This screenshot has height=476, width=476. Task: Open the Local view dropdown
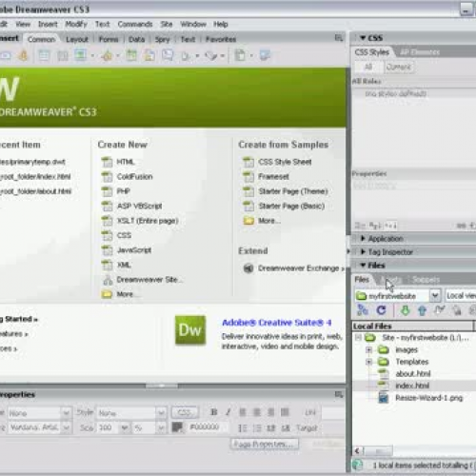[x=461, y=296]
